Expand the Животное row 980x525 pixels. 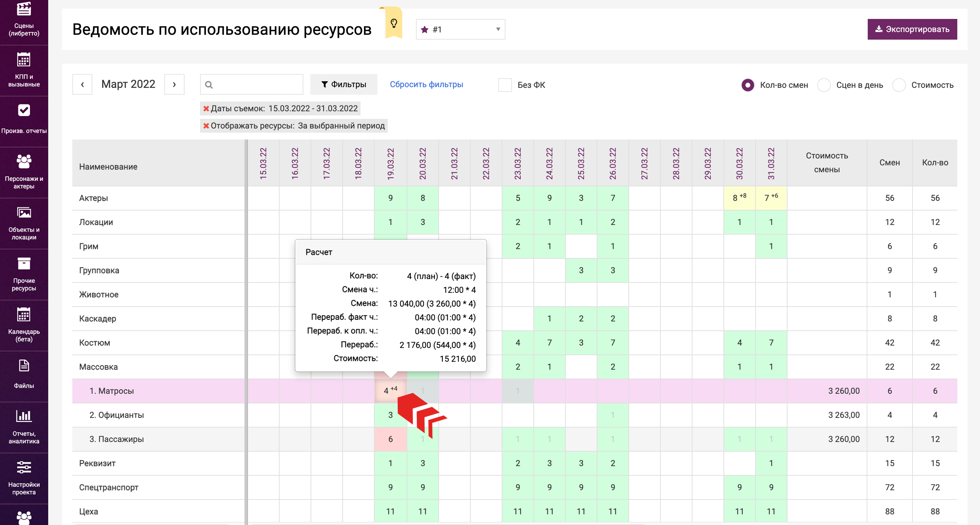coord(98,294)
